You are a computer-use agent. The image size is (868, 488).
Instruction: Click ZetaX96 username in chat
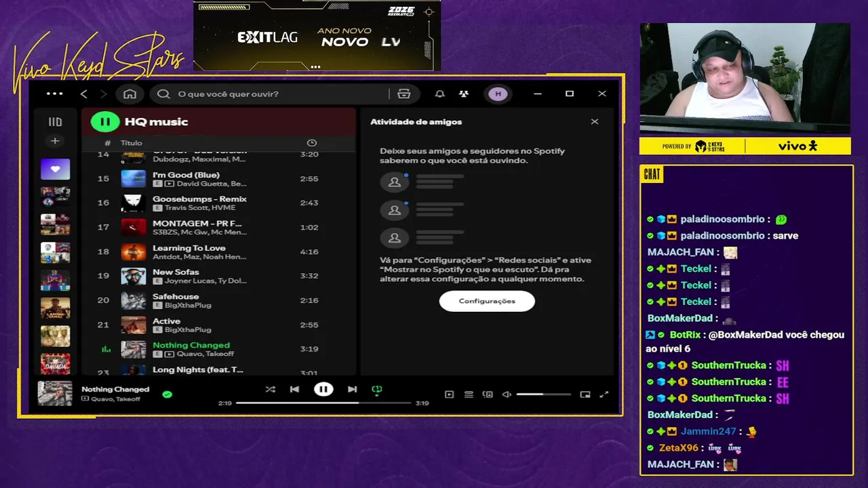pos(678,448)
